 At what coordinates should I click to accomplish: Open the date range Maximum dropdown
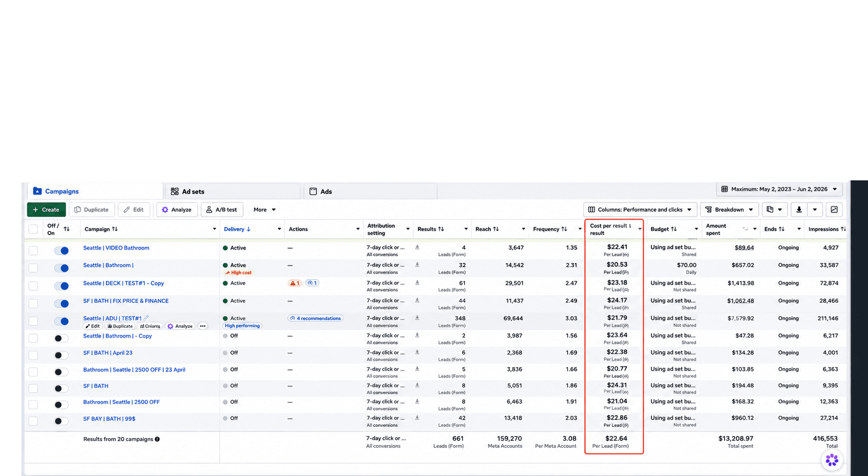pos(779,189)
